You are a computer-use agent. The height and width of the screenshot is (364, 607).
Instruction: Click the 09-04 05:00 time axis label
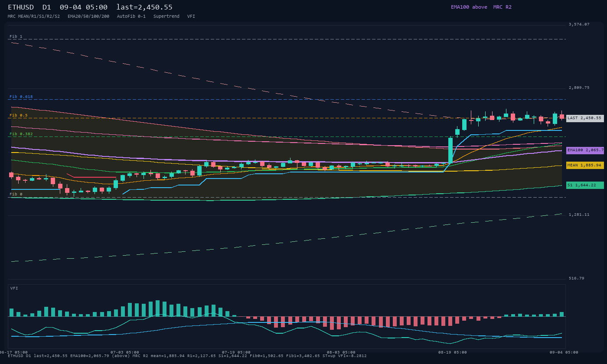click(x=564, y=352)
